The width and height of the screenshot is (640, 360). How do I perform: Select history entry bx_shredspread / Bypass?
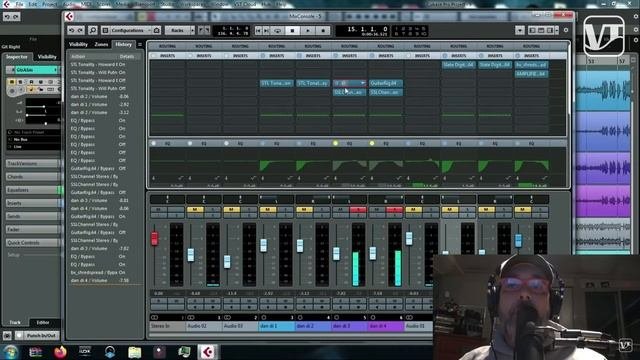click(x=98, y=273)
